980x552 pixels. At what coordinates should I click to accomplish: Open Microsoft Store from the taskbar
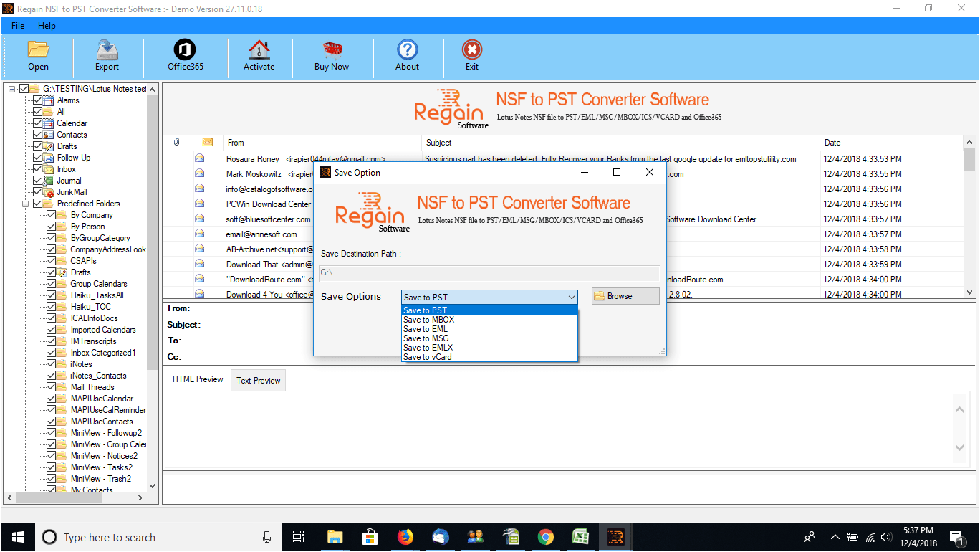pyautogui.click(x=370, y=537)
